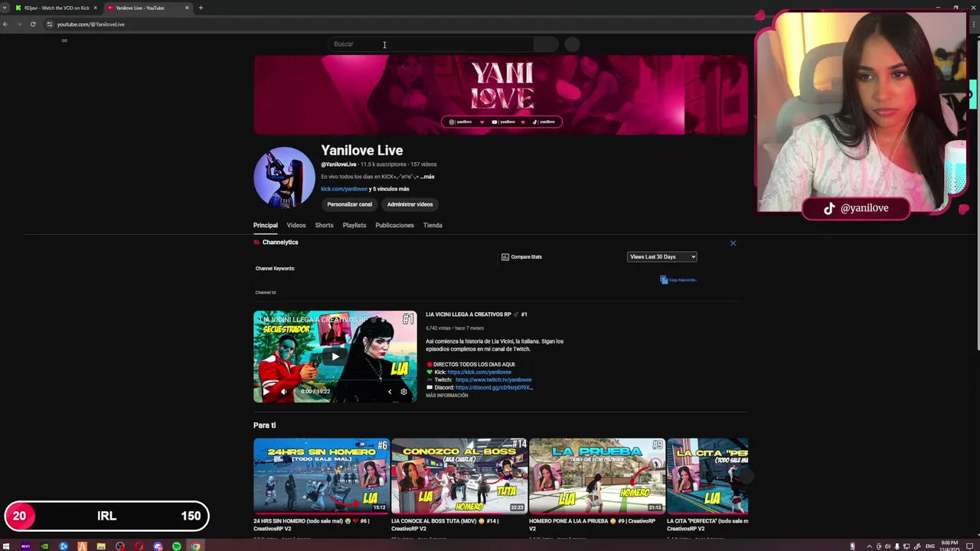Click the Compare Stats icon

click(505, 257)
